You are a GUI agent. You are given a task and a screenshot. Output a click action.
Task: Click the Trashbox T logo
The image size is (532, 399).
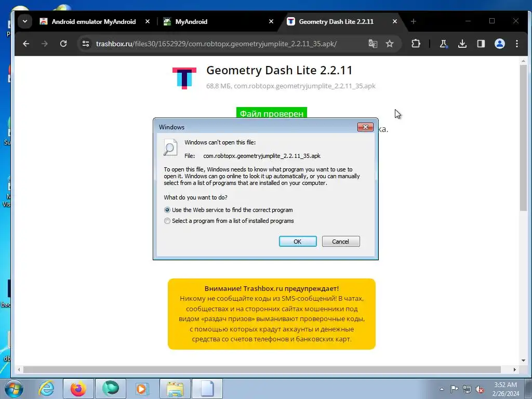pyautogui.click(x=184, y=78)
